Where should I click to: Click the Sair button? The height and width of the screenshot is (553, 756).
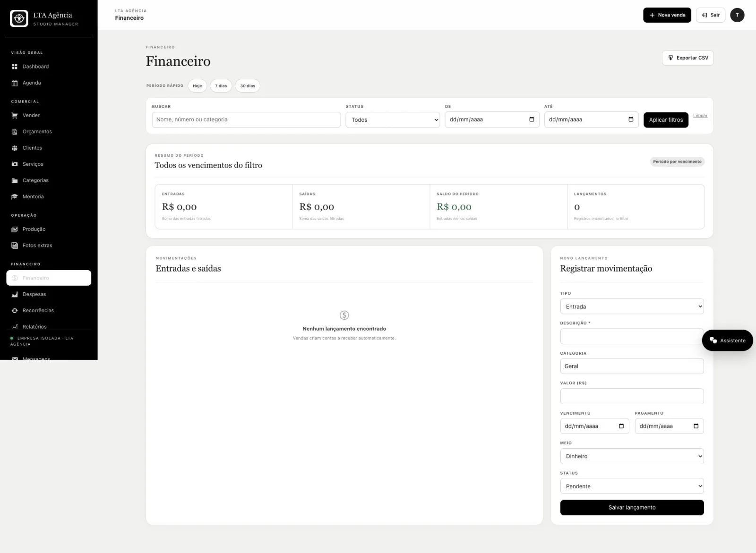(711, 15)
